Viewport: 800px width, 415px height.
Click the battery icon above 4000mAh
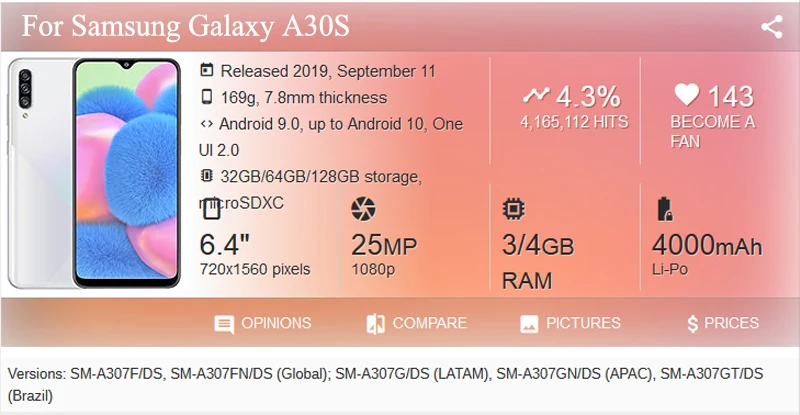point(665,209)
